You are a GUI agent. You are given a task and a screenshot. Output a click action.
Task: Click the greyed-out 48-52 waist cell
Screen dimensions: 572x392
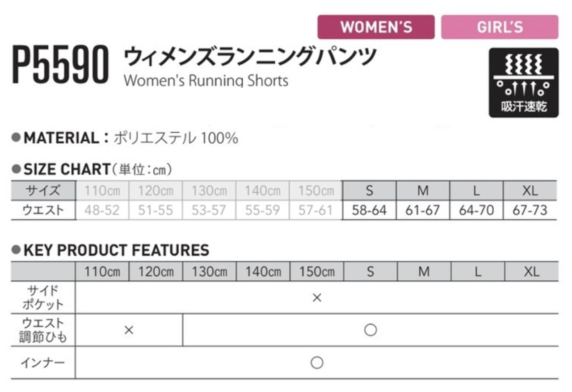pos(102,210)
